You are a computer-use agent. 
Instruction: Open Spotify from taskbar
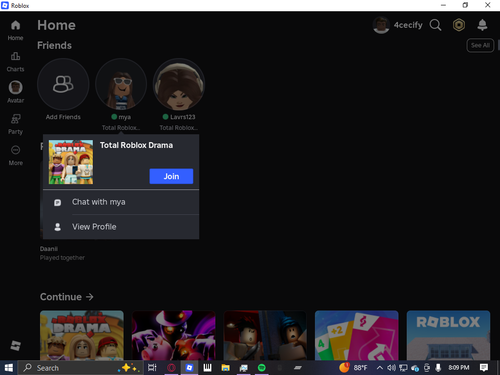coord(262,368)
